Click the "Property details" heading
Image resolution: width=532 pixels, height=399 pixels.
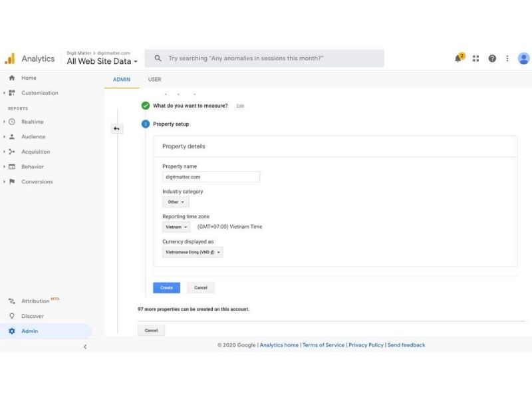click(184, 146)
